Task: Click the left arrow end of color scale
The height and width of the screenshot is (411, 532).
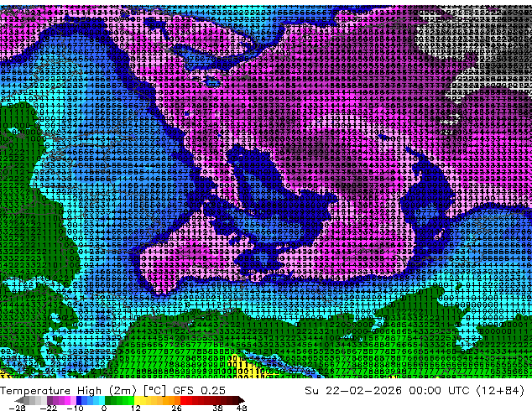Action: click(18, 400)
